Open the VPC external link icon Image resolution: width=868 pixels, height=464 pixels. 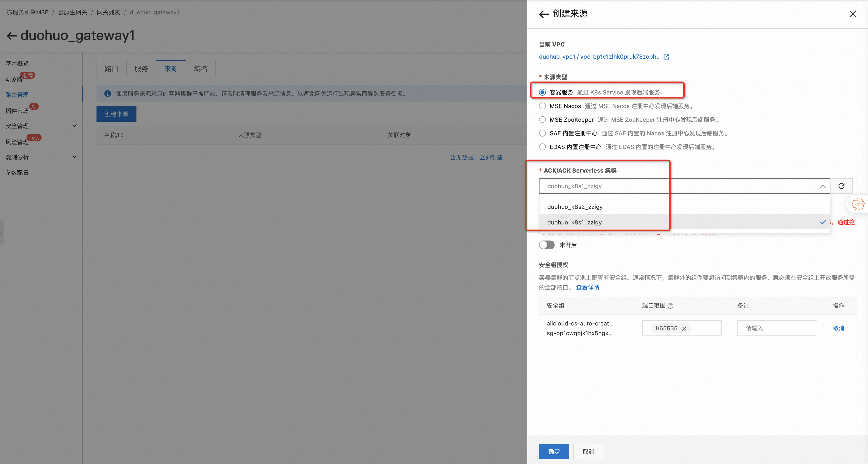click(666, 57)
